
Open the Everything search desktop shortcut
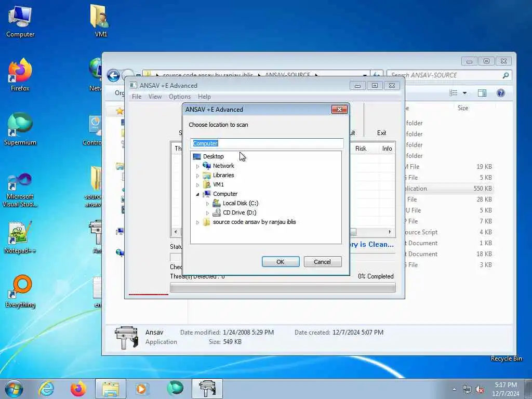tap(20, 291)
